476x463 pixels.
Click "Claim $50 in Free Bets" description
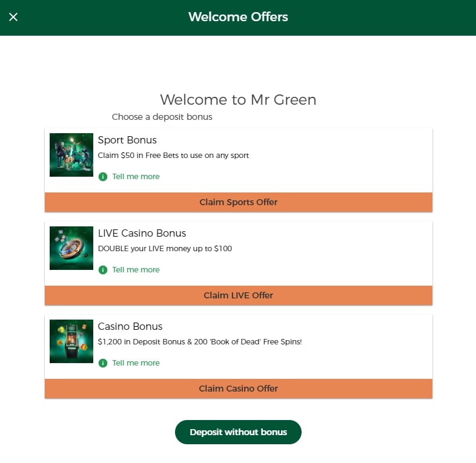click(173, 156)
